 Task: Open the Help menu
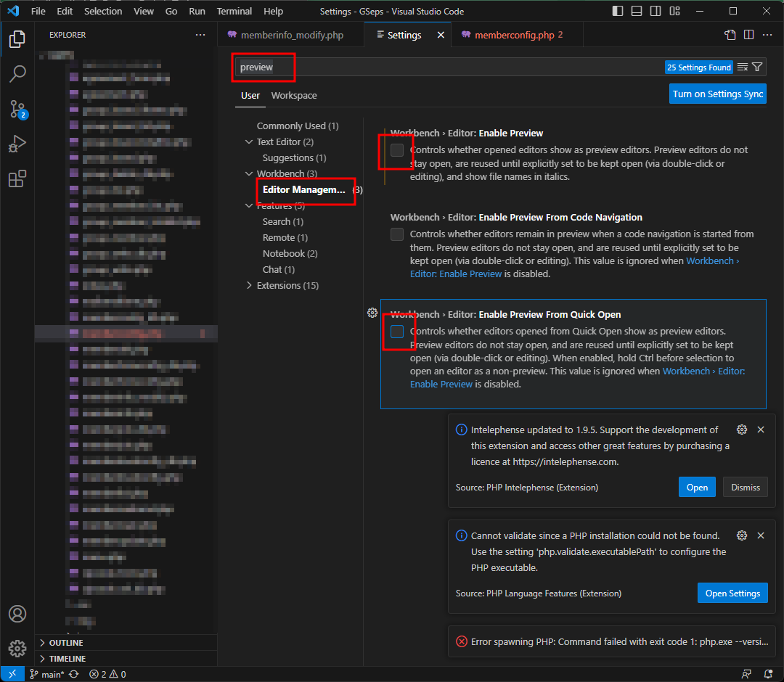(273, 11)
